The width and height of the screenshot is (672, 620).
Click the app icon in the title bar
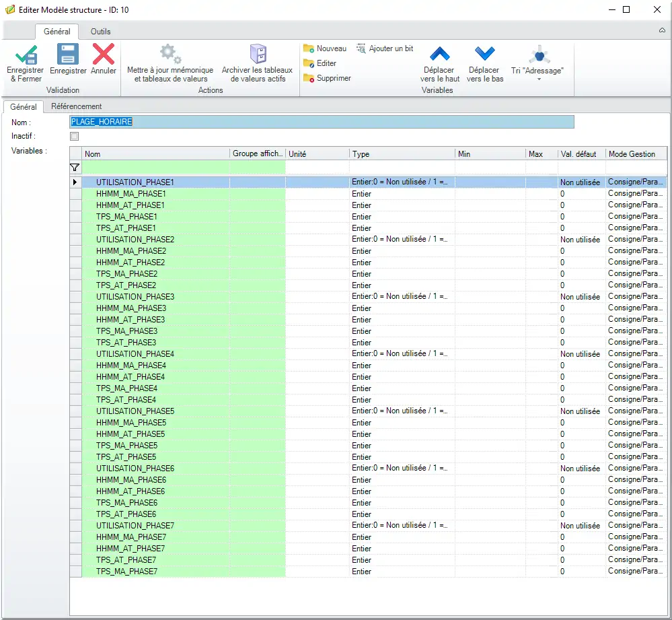10,9
